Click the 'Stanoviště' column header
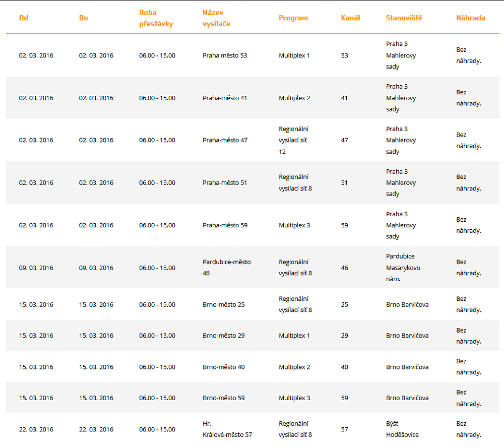The width and height of the screenshot is (504, 448). [x=404, y=18]
